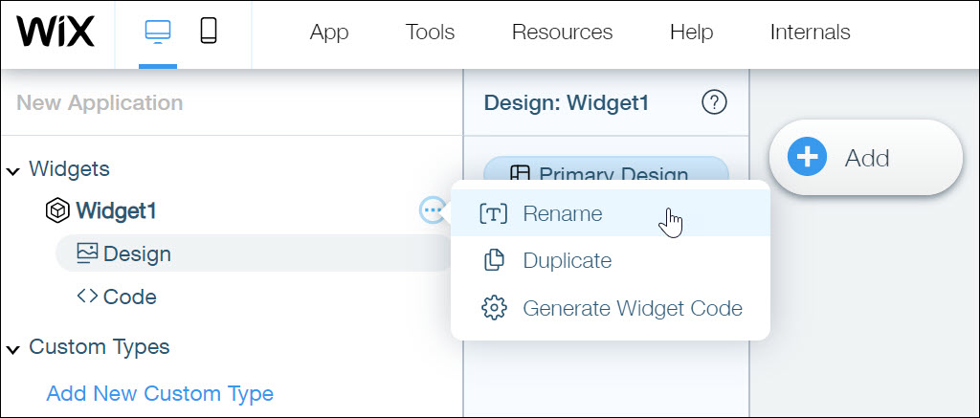
Task: Switch to desktop view icon
Action: coord(157,32)
